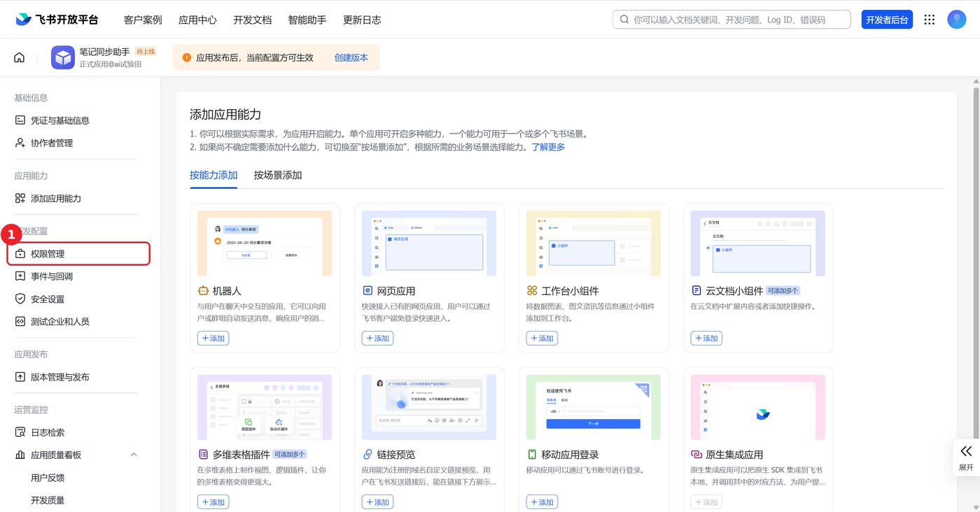Click the 移动应用登录 phone icon
980x512 pixels.
point(532,454)
